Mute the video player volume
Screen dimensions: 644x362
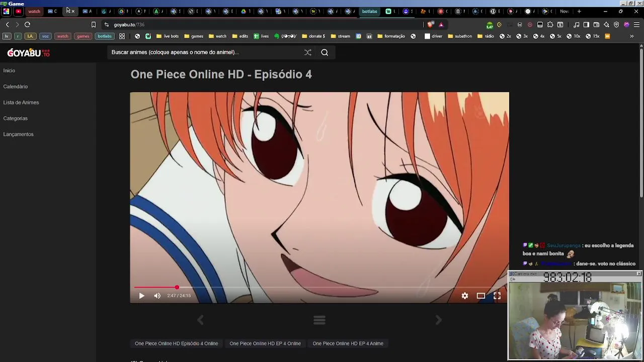[157, 296]
